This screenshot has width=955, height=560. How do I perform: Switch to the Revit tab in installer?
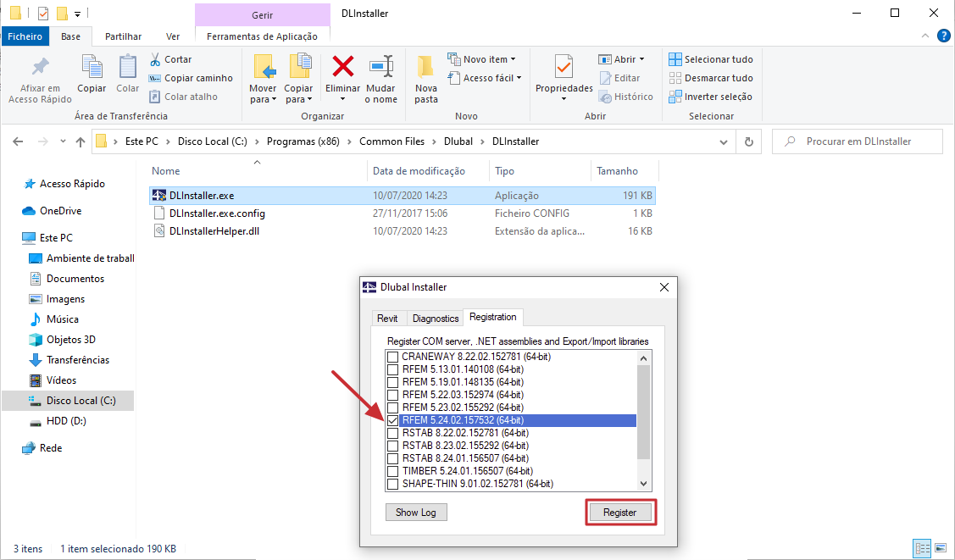387,319
